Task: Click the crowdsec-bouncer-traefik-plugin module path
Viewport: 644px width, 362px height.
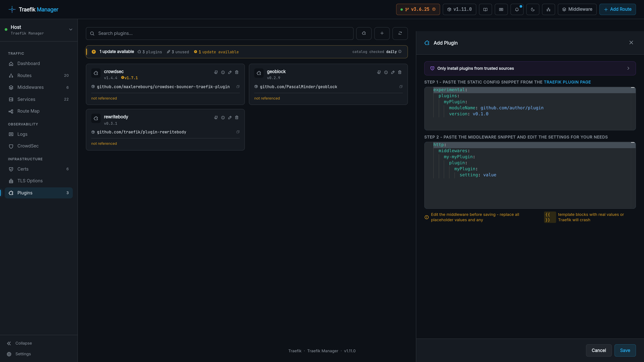Action: point(163,87)
